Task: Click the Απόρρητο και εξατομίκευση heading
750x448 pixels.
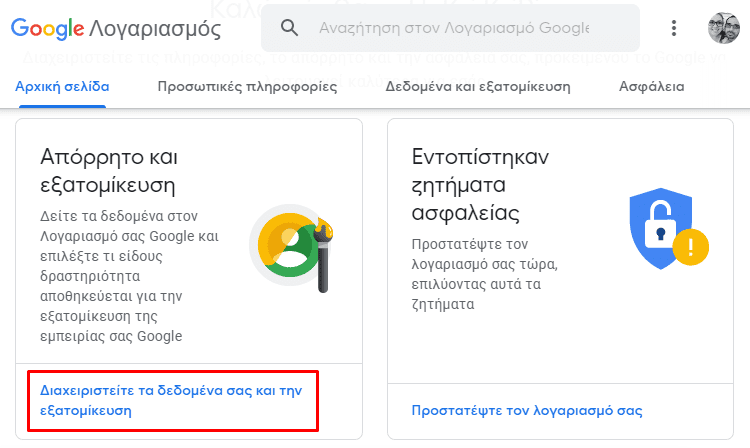Action: click(109, 171)
